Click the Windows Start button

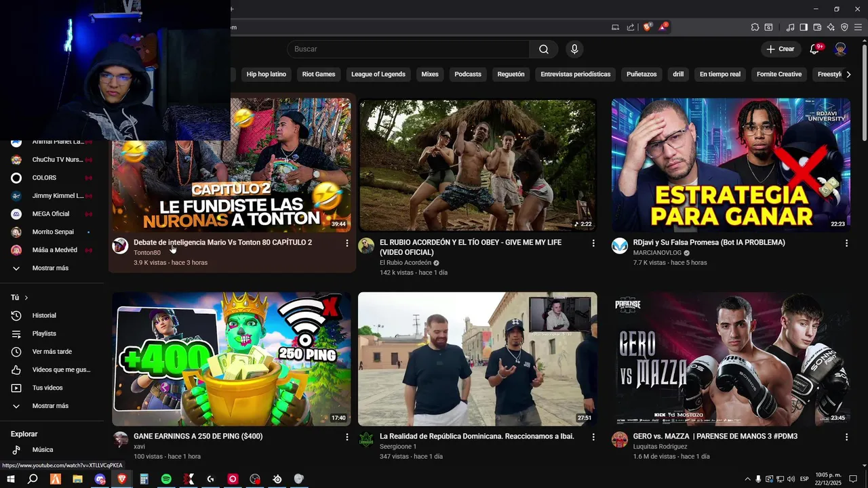click(x=11, y=479)
